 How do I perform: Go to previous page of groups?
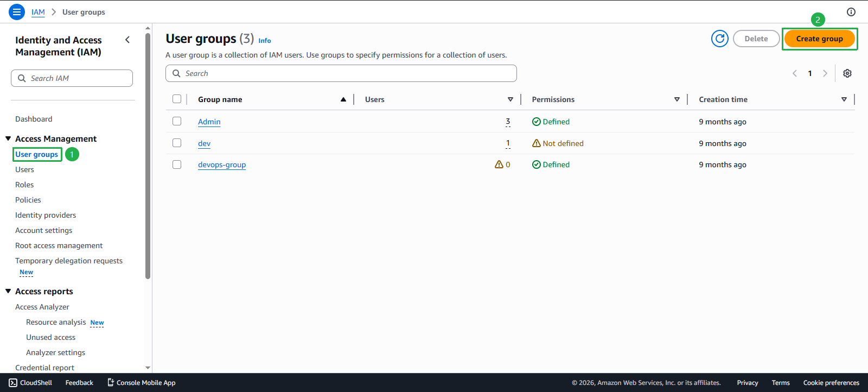795,73
